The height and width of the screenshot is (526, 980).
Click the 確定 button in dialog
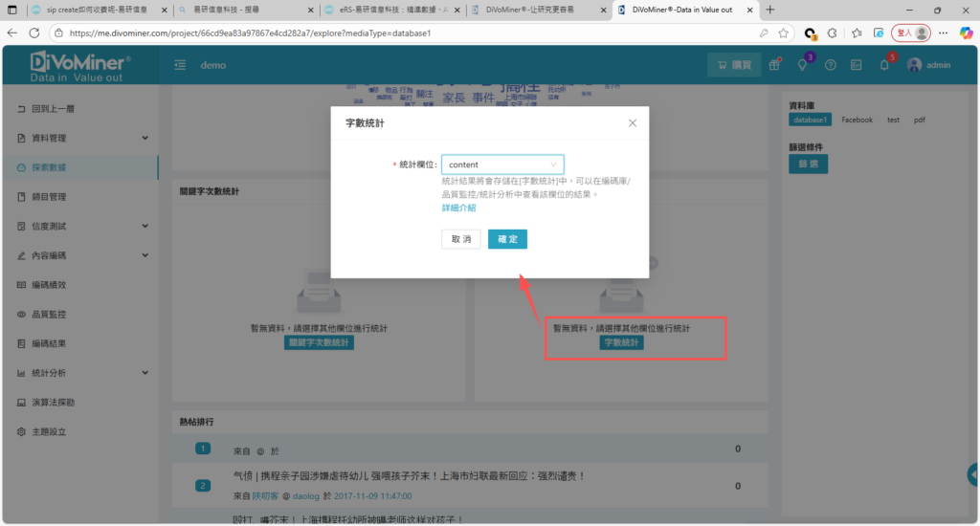[x=507, y=239]
